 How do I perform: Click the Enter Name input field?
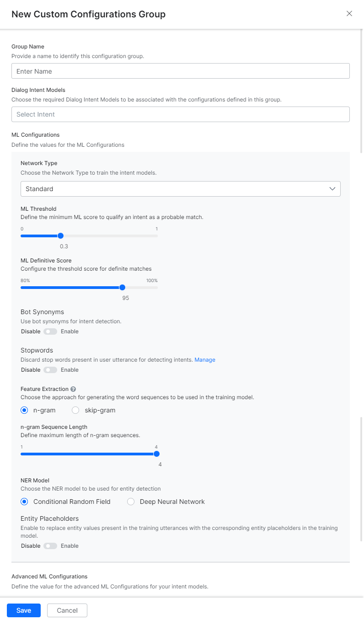(181, 71)
